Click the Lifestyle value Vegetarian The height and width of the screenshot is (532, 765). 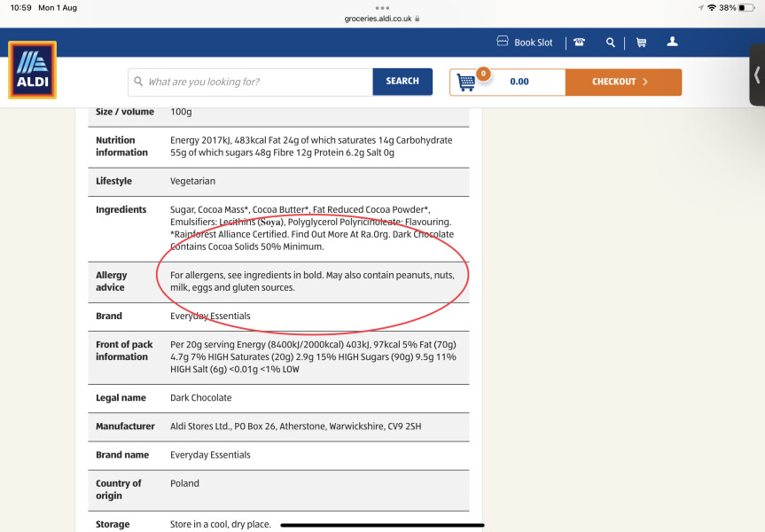[192, 181]
